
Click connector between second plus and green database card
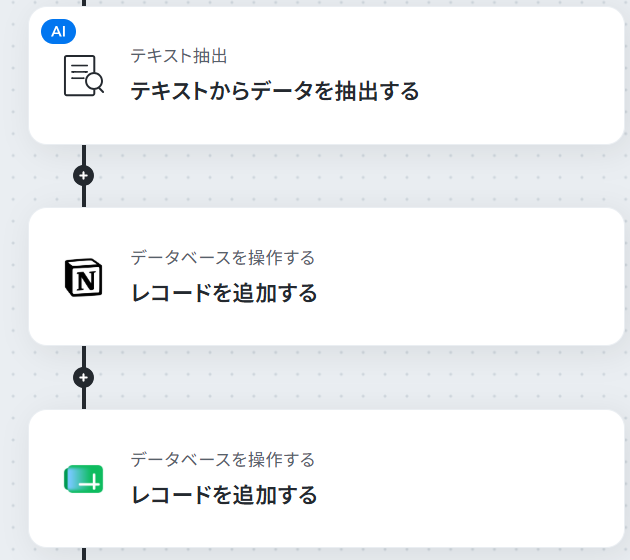click(84, 399)
